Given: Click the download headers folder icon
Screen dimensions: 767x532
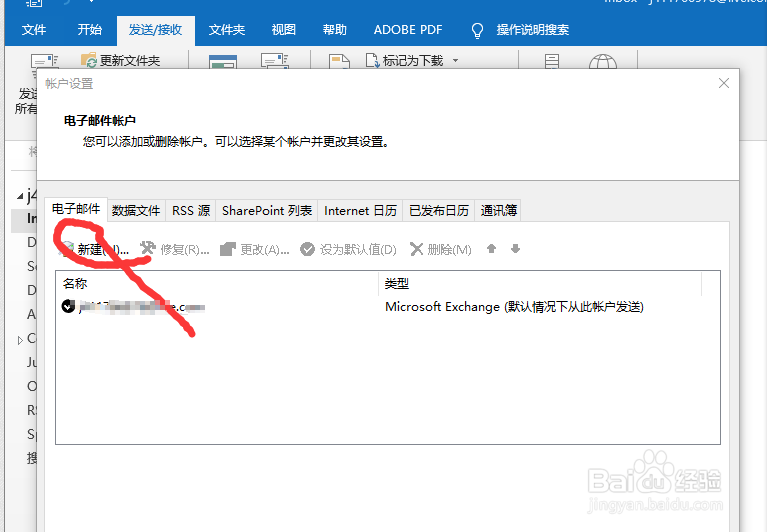Looking at the screenshot, I should click(x=339, y=62).
